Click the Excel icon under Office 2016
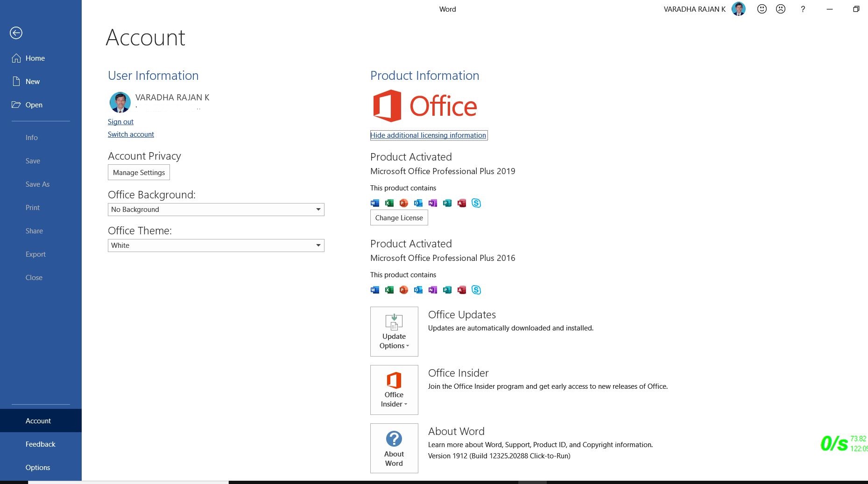This screenshot has width=868, height=484. pos(389,290)
